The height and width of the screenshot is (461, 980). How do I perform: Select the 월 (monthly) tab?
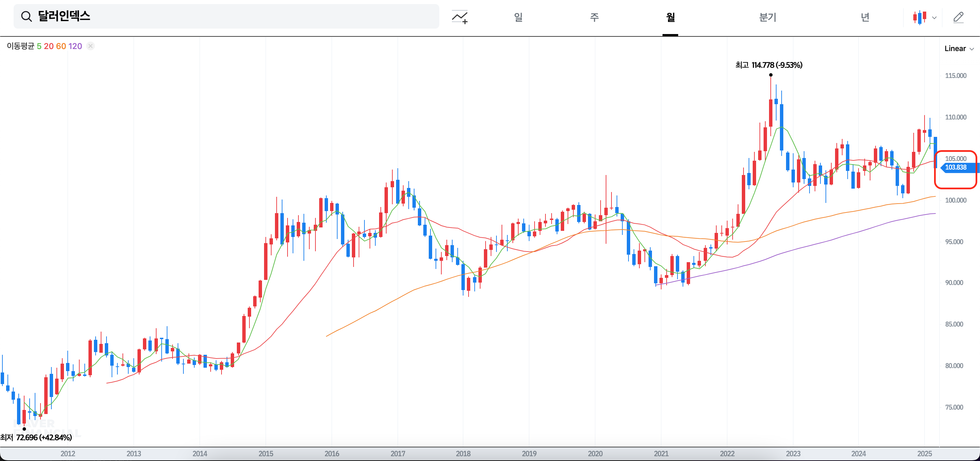pos(670,17)
